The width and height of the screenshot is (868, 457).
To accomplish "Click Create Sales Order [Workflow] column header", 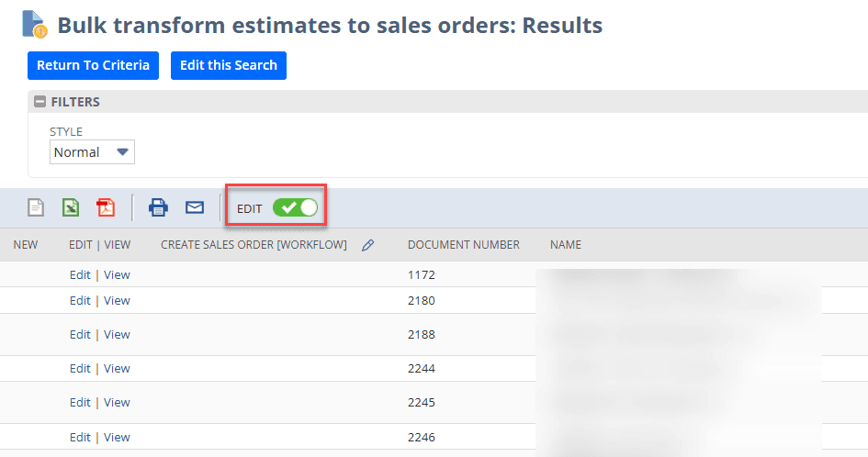I will click(254, 245).
